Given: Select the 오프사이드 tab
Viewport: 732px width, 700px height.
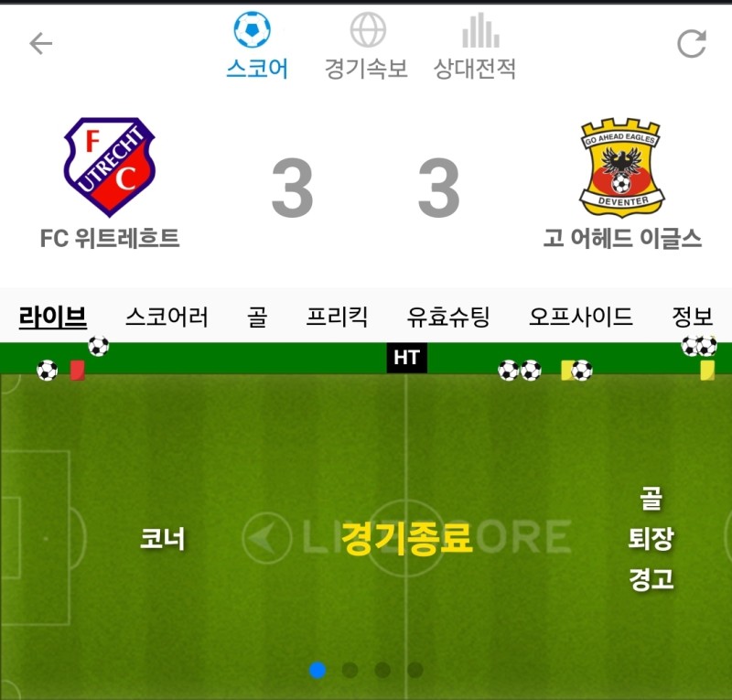Looking at the screenshot, I should pos(581,318).
